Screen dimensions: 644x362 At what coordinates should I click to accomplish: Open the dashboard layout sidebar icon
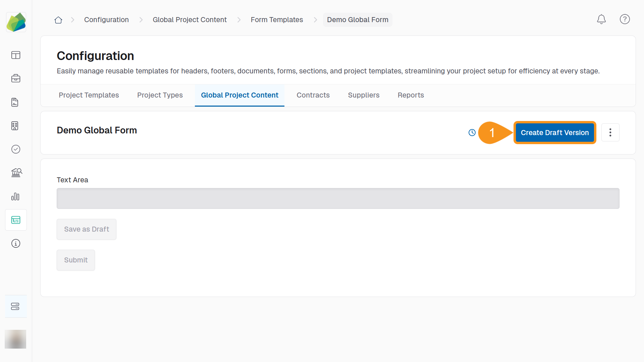16,55
